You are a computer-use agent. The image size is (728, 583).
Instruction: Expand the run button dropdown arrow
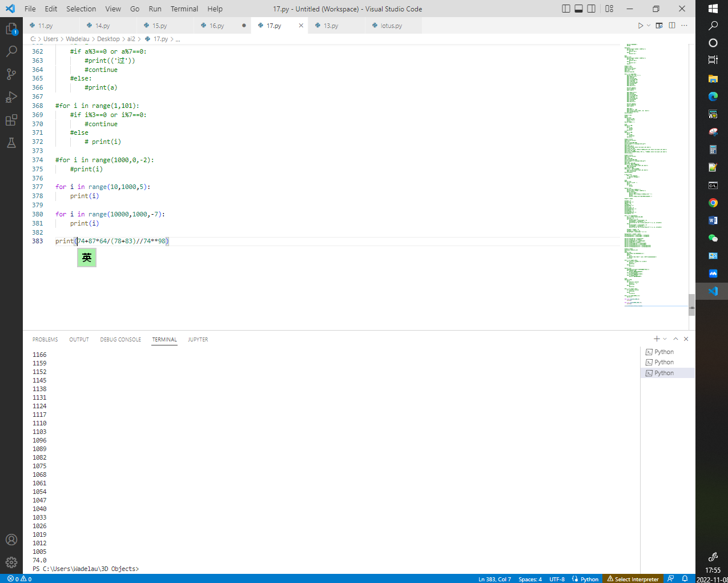click(x=649, y=26)
